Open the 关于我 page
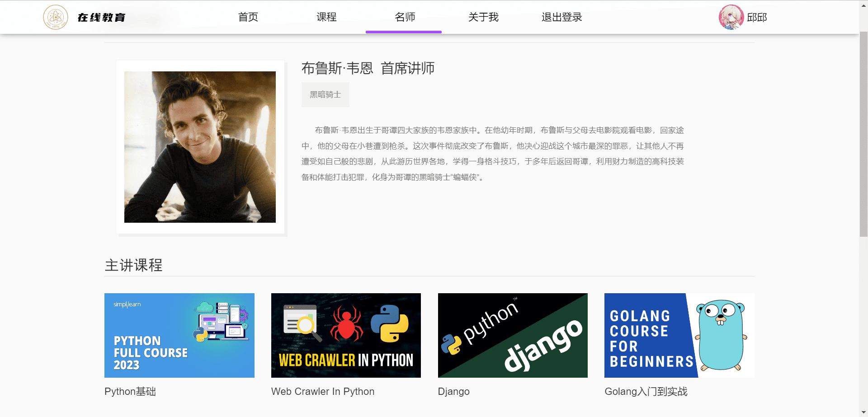 (483, 17)
